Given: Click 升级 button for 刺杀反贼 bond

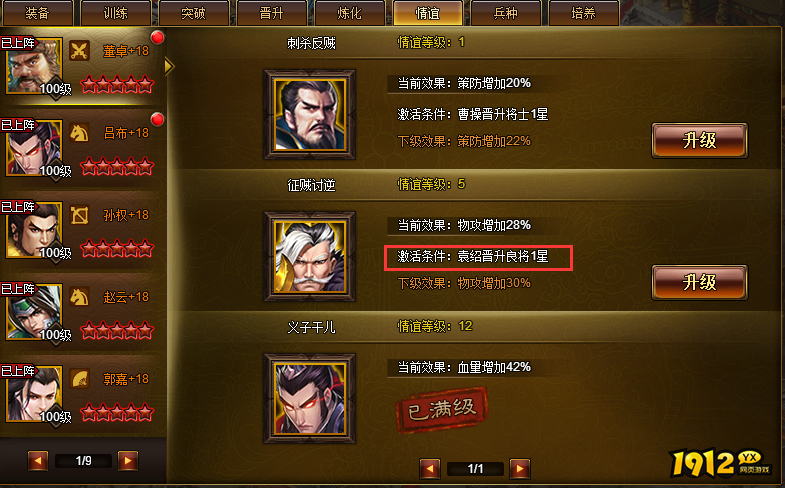Looking at the screenshot, I should (x=699, y=141).
